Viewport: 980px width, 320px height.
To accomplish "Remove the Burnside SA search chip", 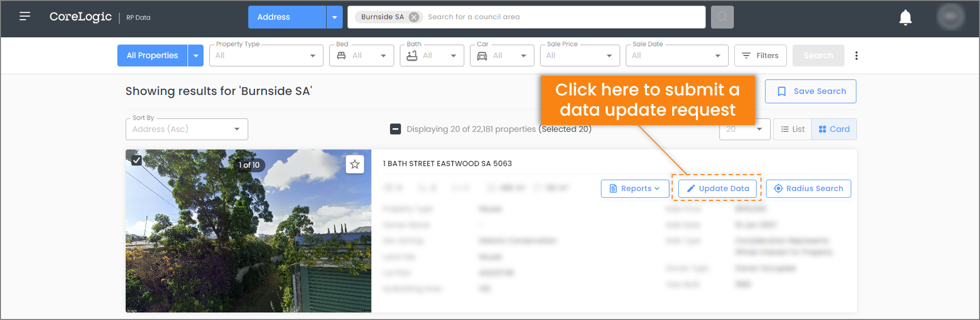I will click(414, 17).
